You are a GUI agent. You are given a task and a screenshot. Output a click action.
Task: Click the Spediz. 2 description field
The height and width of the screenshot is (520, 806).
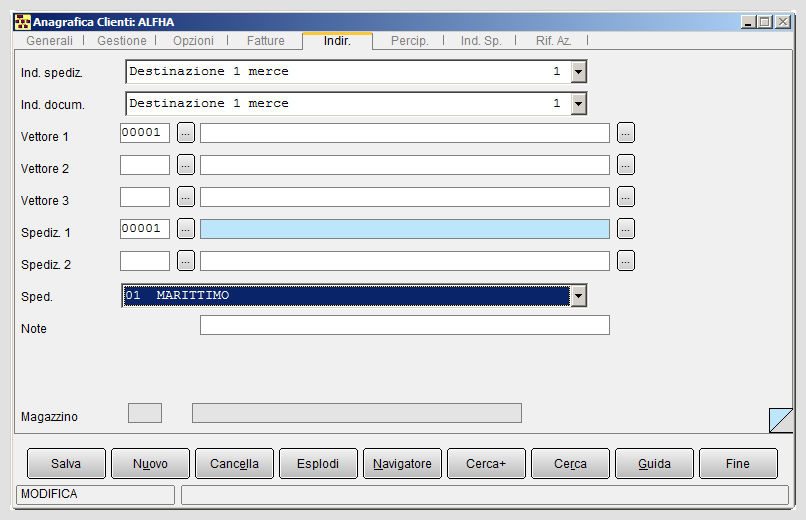tap(405, 261)
